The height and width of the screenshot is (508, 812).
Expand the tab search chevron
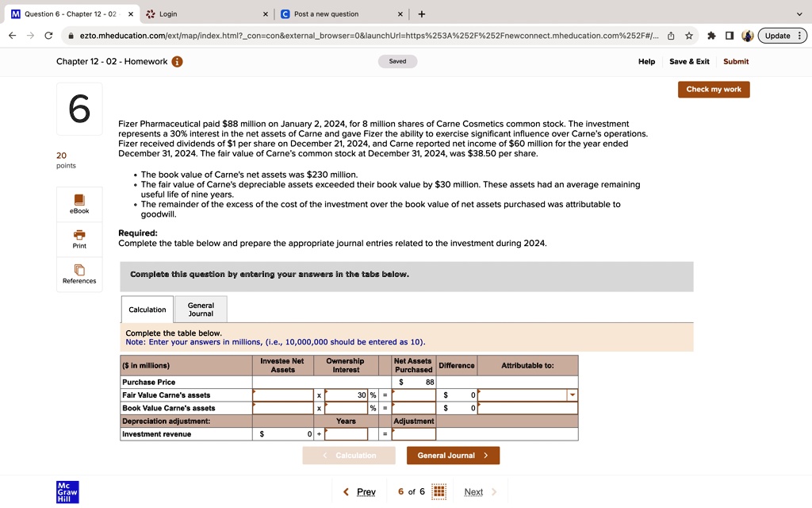click(x=799, y=14)
